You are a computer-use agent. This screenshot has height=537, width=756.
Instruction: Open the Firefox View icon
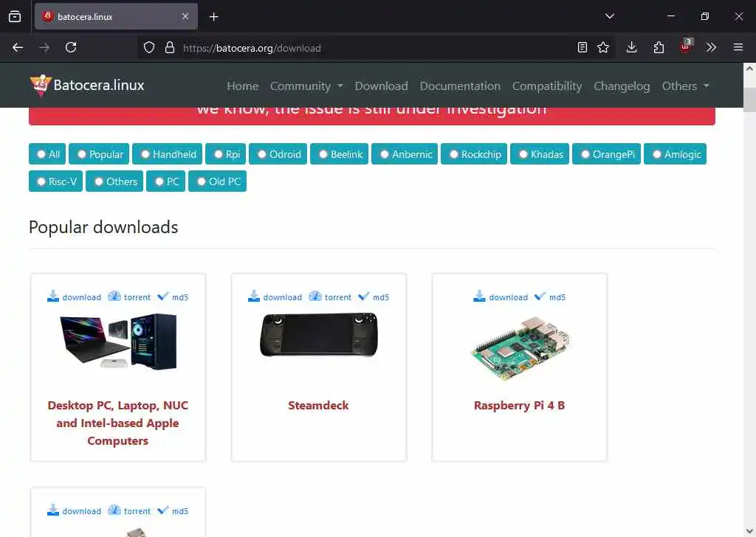pos(15,16)
